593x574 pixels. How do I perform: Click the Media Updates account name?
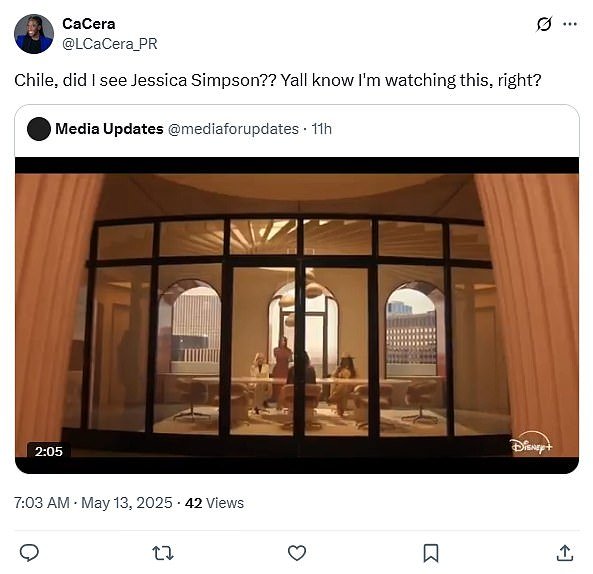pos(109,129)
